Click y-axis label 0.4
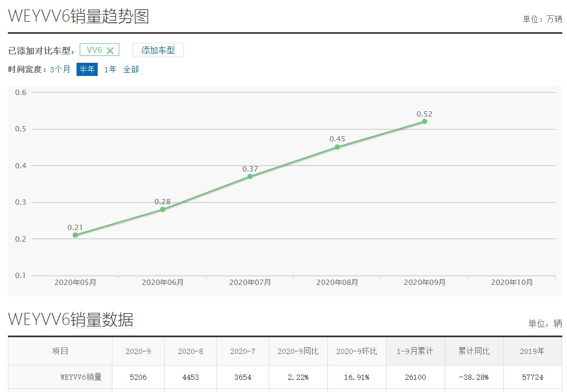 coord(21,166)
